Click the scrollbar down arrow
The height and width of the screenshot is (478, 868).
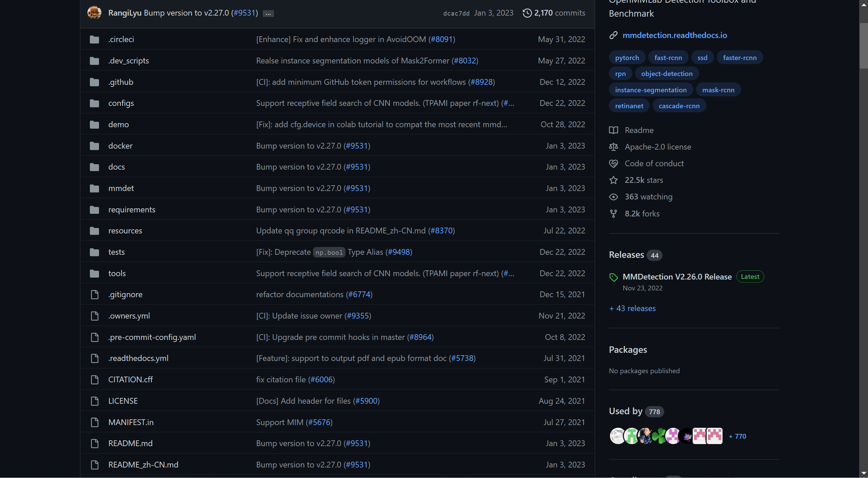pos(864,473)
